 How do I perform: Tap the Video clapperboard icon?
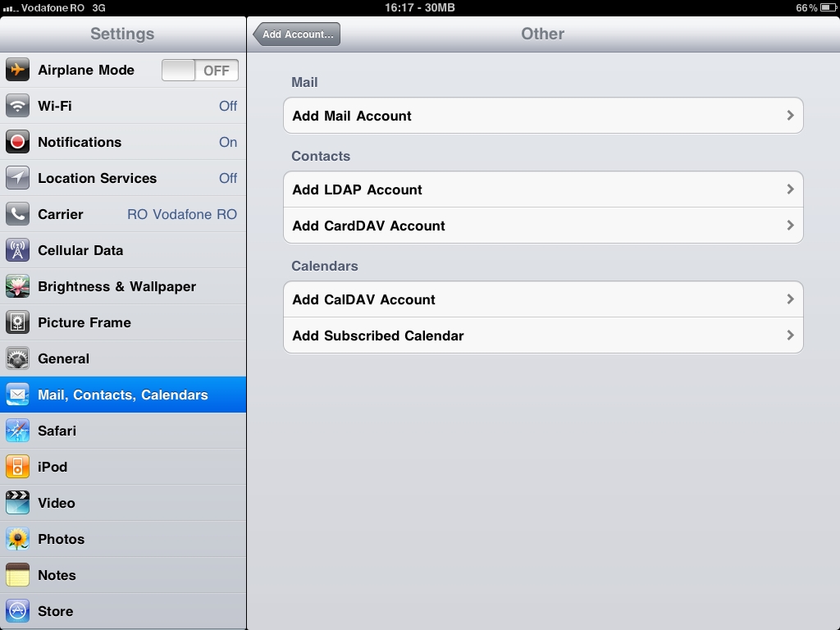pyautogui.click(x=18, y=503)
